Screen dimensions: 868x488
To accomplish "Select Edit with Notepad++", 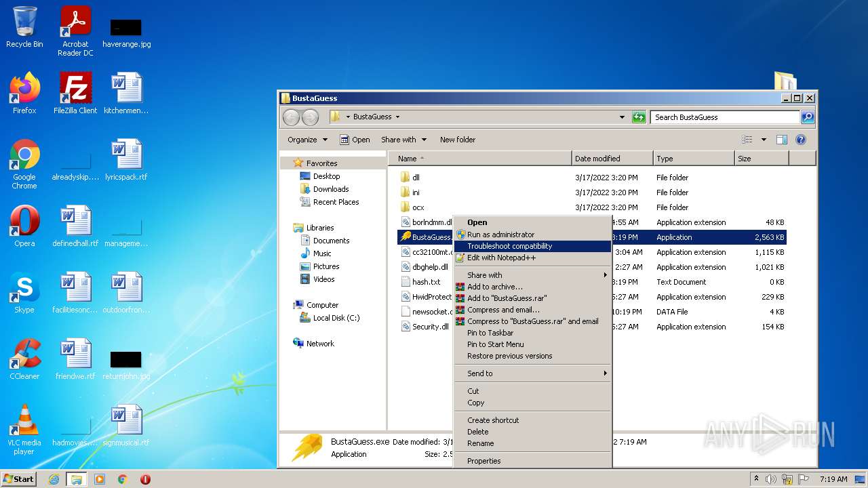I will [532, 258].
